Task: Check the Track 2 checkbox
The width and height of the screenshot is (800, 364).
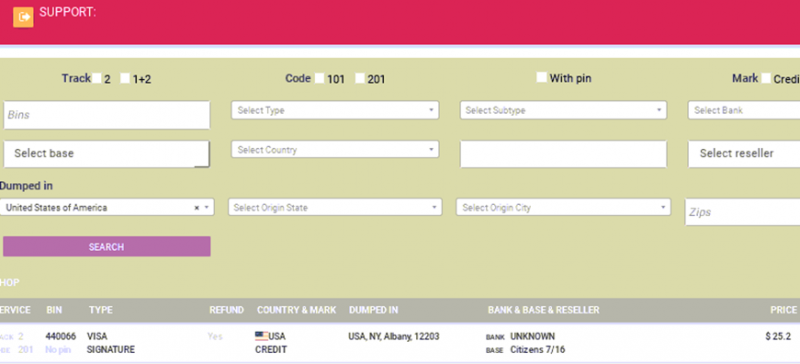Action: pyautogui.click(x=96, y=78)
